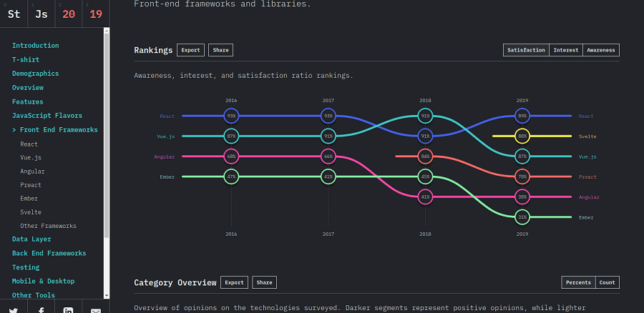Screen dimensions: 644x313
Task: Click the LinkedIn share icon
Action: 68,309
